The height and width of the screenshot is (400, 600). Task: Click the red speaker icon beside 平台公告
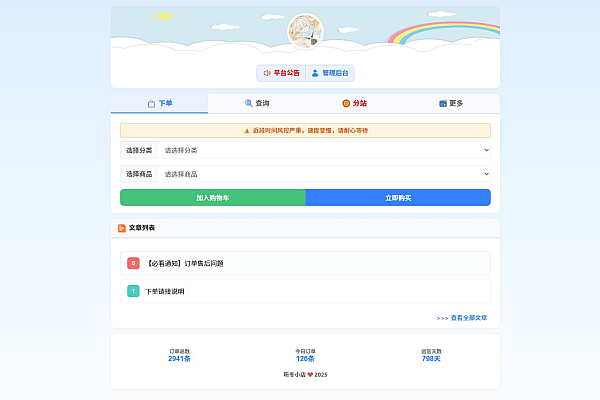point(267,73)
